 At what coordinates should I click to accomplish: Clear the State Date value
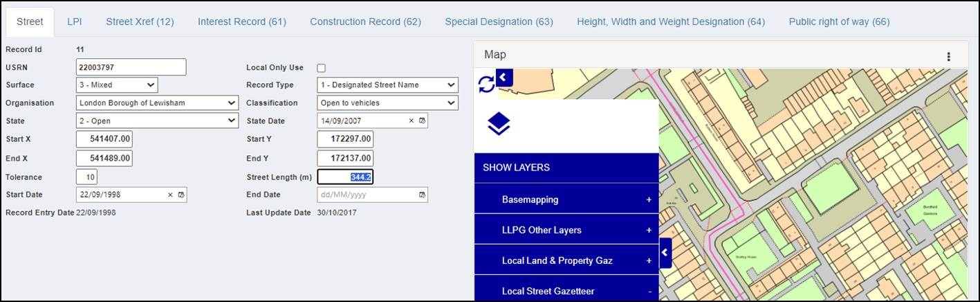pos(411,121)
